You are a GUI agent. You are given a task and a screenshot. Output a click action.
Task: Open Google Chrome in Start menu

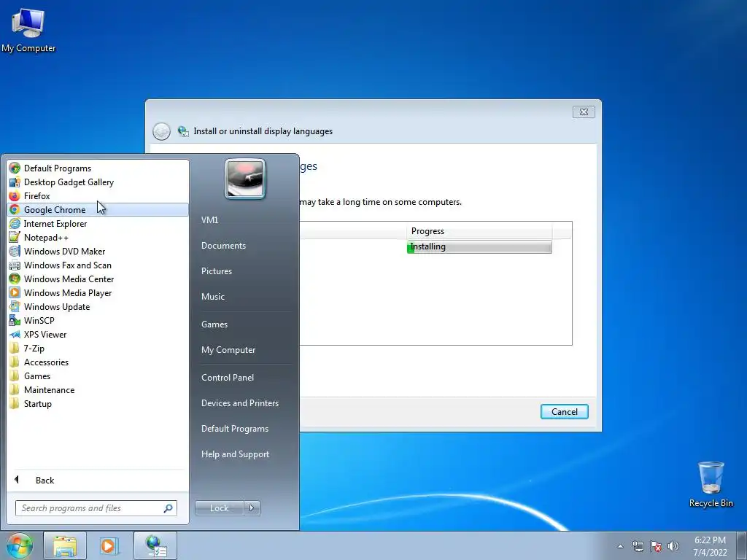[98, 209]
